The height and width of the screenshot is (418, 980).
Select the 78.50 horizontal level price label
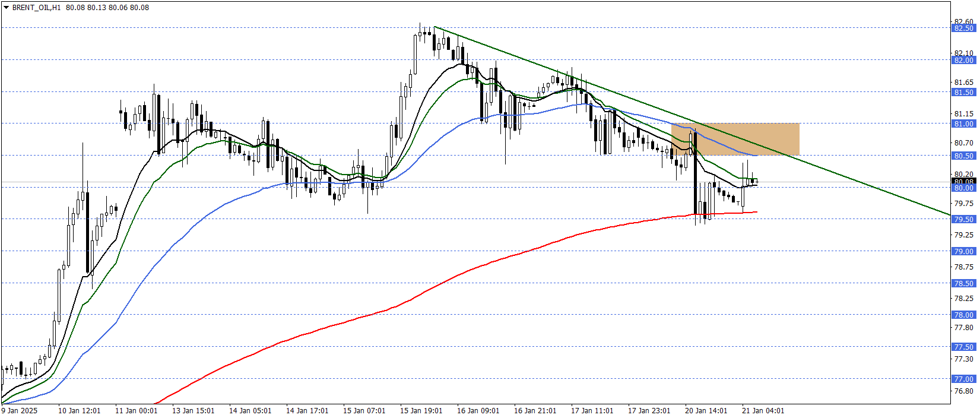(963, 283)
